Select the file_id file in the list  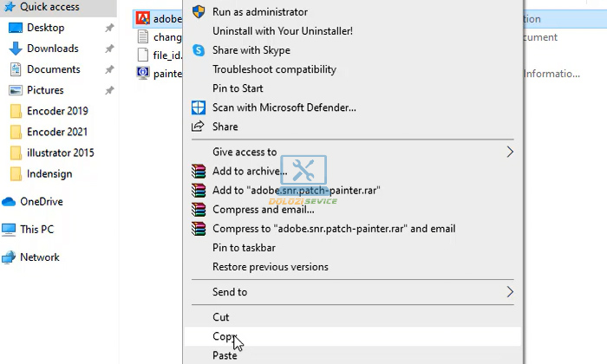(161, 55)
